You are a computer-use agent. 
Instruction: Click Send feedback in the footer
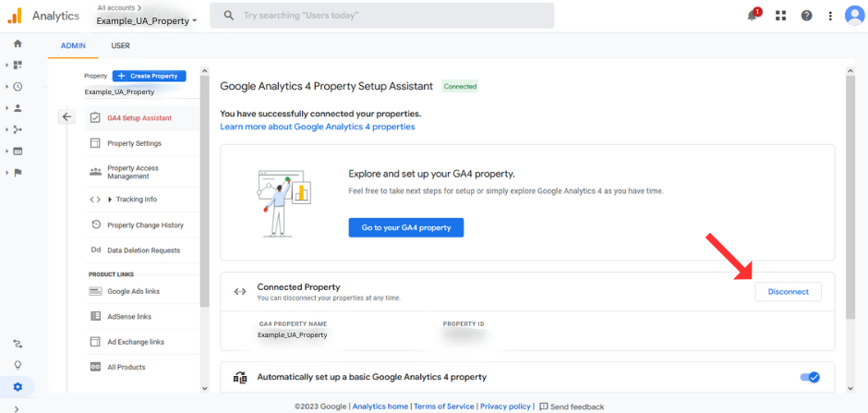tap(572, 407)
